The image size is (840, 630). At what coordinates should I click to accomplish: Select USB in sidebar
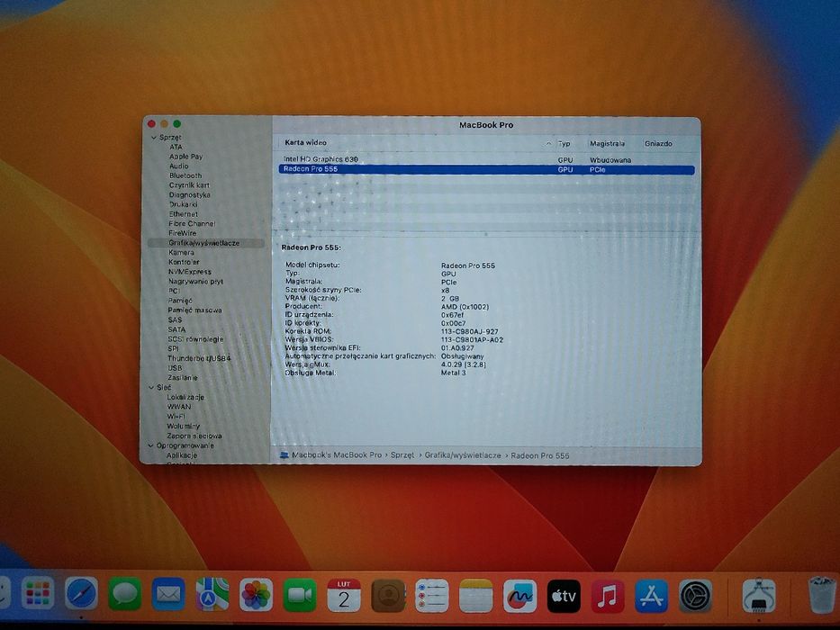[175, 368]
